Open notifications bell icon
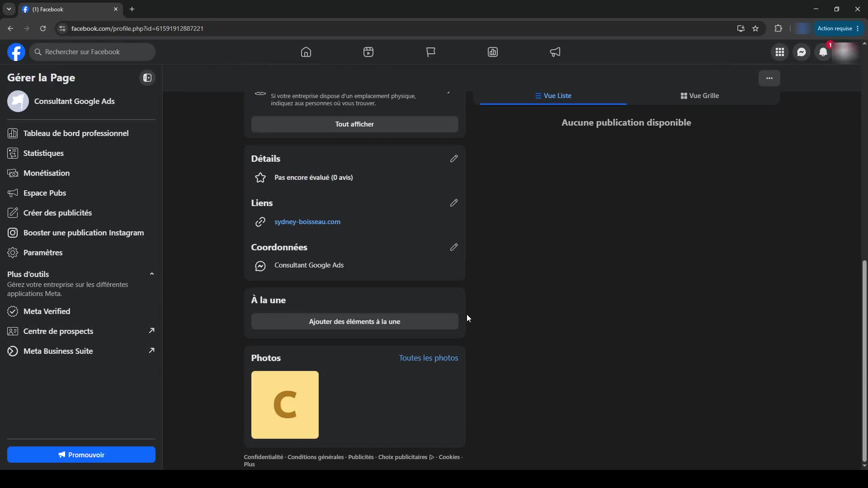Viewport: 868px width, 488px height. click(x=823, y=52)
